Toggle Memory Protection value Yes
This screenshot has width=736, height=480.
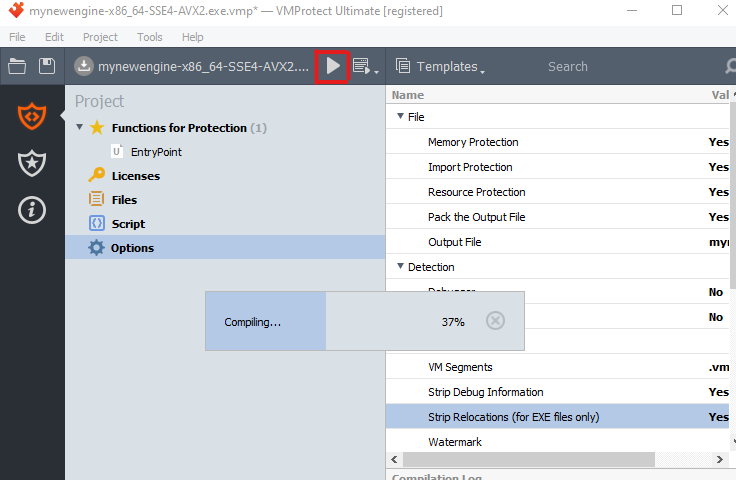point(718,142)
